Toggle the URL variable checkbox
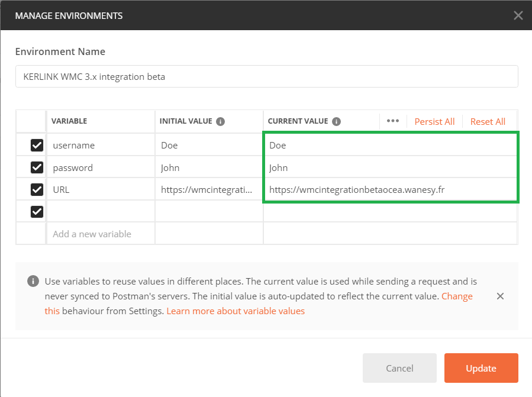 coord(37,189)
